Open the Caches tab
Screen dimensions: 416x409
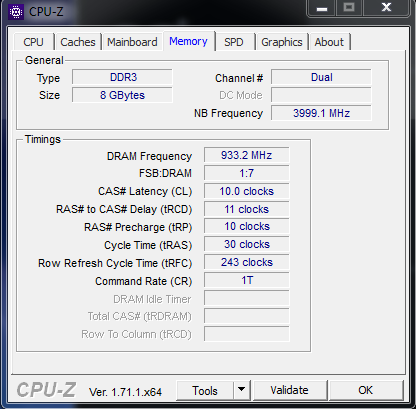pos(78,42)
